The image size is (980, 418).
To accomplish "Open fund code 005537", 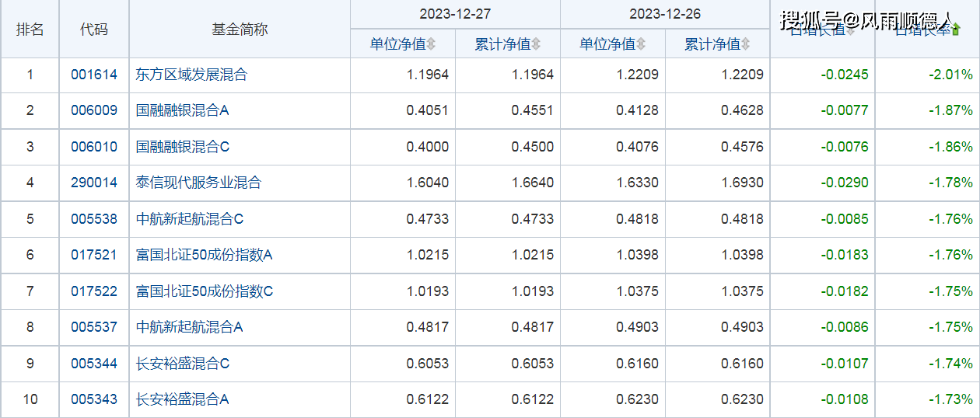I will click(94, 327).
